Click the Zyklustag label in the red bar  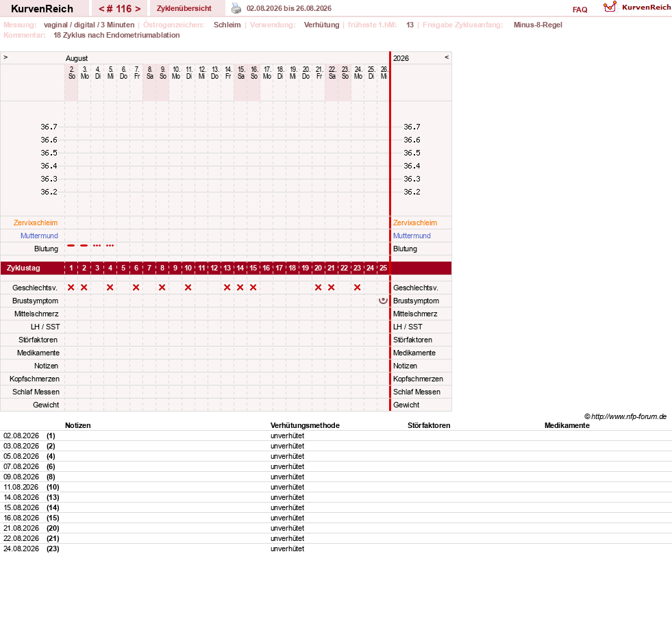(23, 268)
